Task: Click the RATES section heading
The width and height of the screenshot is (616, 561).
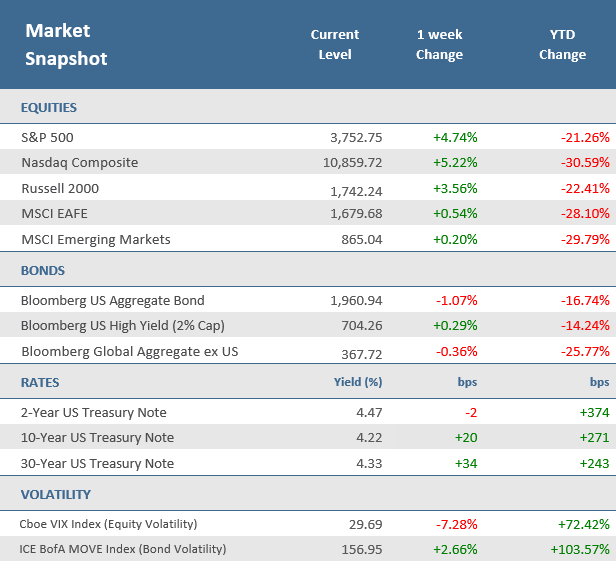Action: click(40, 383)
